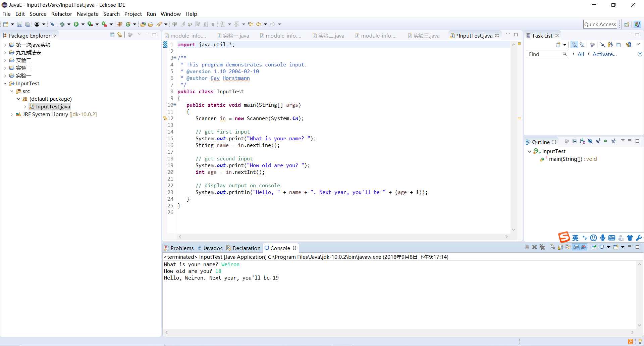Save the current file with Save icon
Image resolution: width=644 pixels, height=346 pixels.
click(x=19, y=24)
